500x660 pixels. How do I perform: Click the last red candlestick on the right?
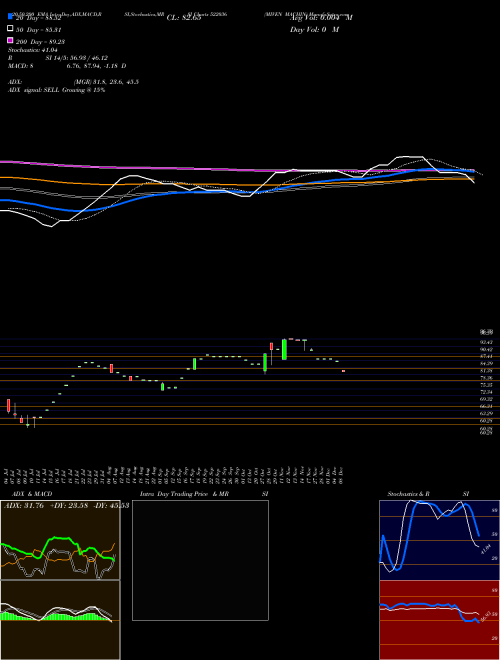coord(343,371)
